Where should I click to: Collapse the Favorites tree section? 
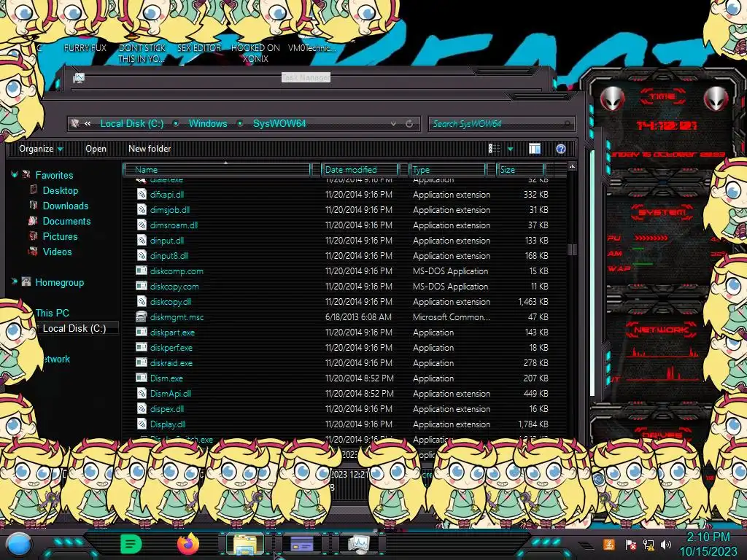click(x=15, y=175)
